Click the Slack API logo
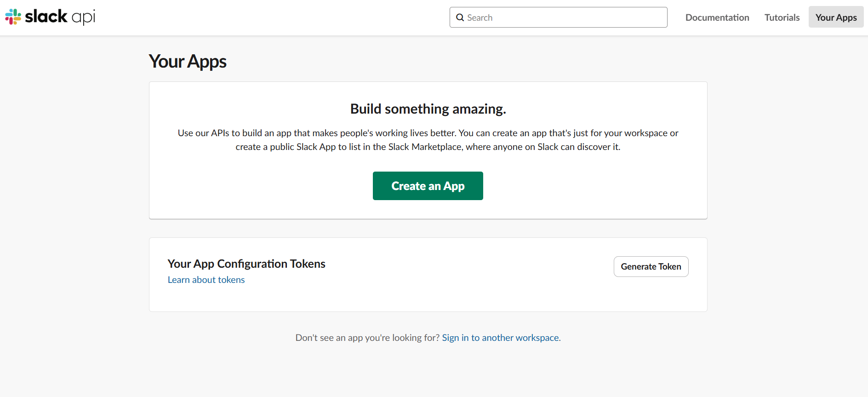This screenshot has height=397, width=868. pos(50,17)
